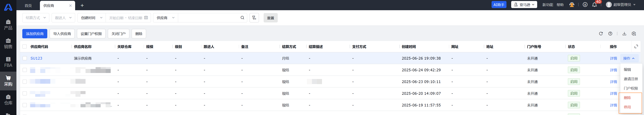This screenshot has height=115, width=644.
Task: Check the row created 2025-06-19 11:57:55
Action: tap(24, 105)
